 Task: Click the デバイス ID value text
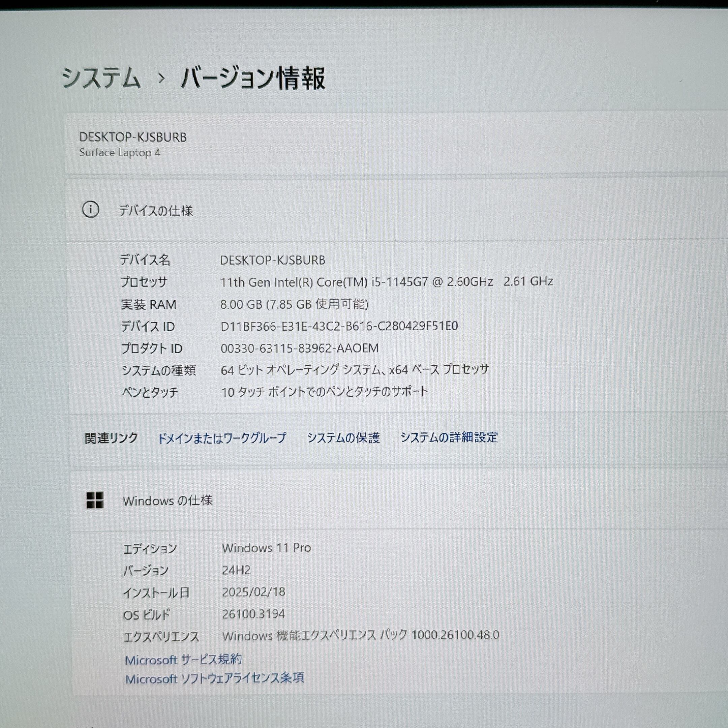click(339, 326)
